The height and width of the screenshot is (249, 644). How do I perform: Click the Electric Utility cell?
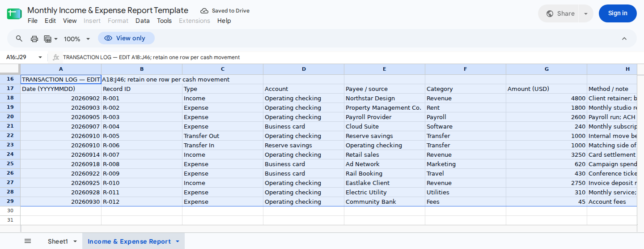pos(385,192)
